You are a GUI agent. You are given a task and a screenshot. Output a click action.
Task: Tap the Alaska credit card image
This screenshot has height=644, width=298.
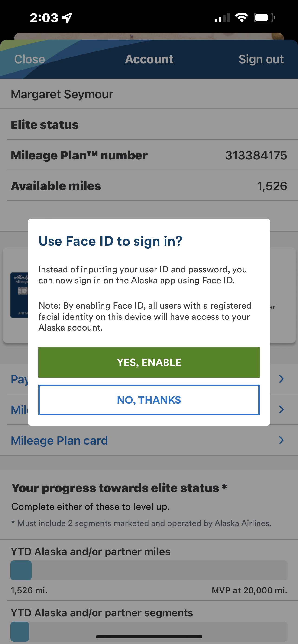[x=19, y=295]
